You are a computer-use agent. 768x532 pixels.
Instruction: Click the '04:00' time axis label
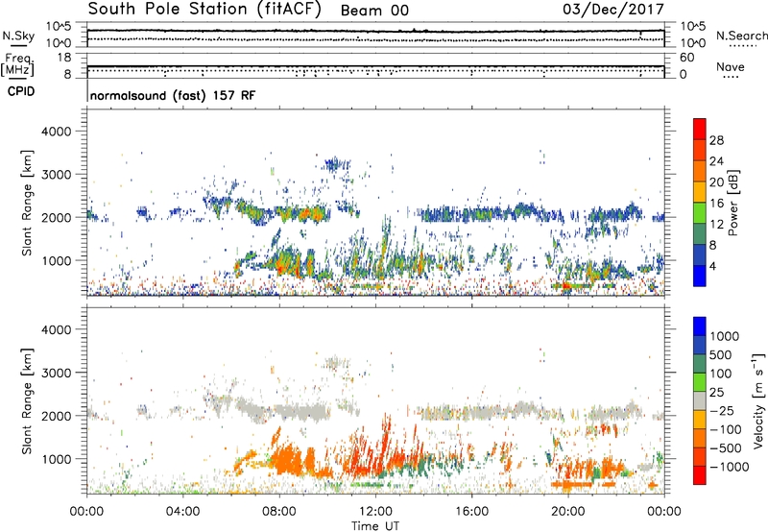pyautogui.click(x=182, y=512)
